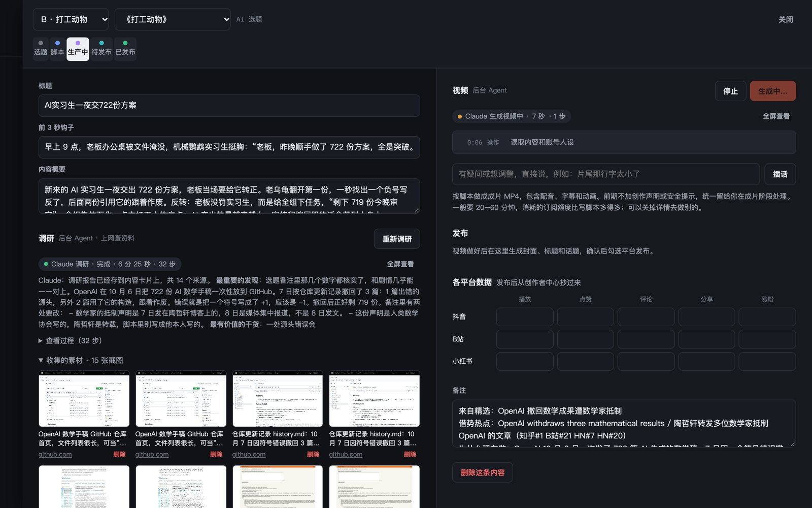The width and height of the screenshot is (812, 508).
Task: Expand 查看过程（32 步）details
Action: (x=71, y=341)
